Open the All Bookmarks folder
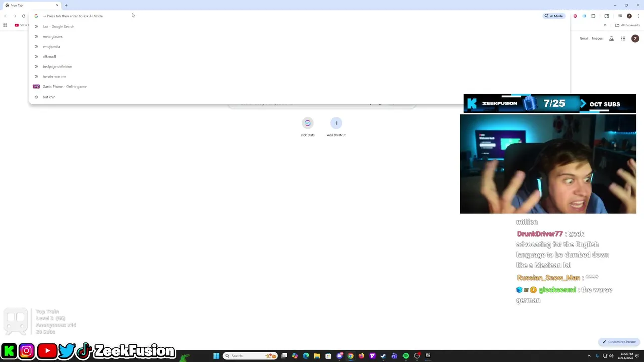This screenshot has height=362, width=644. click(x=627, y=25)
